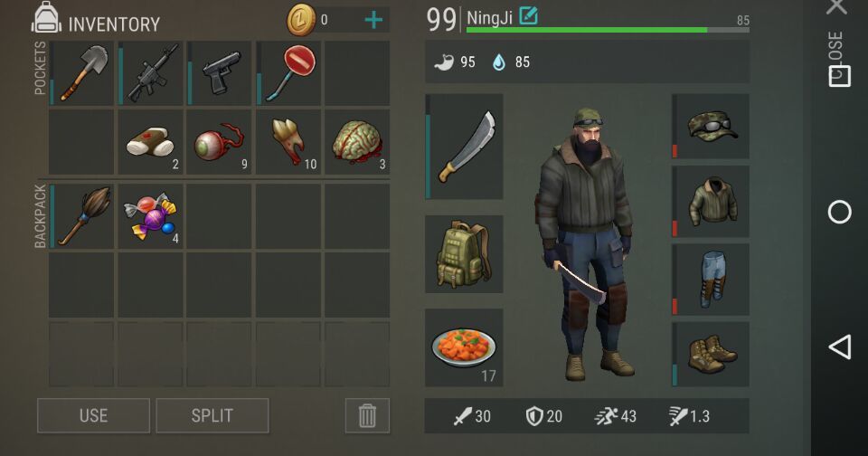Click the USE button
Image resolution: width=868 pixels, height=456 pixels.
tap(93, 415)
